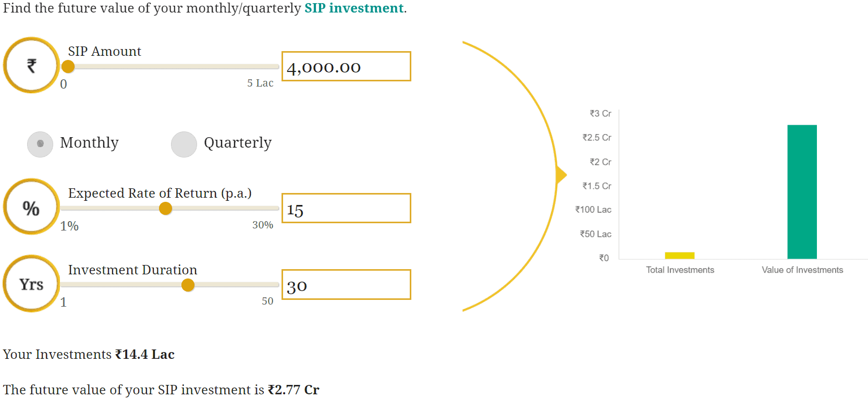868x399 pixels.
Task: Open the SIP investment link
Action: pos(354,8)
